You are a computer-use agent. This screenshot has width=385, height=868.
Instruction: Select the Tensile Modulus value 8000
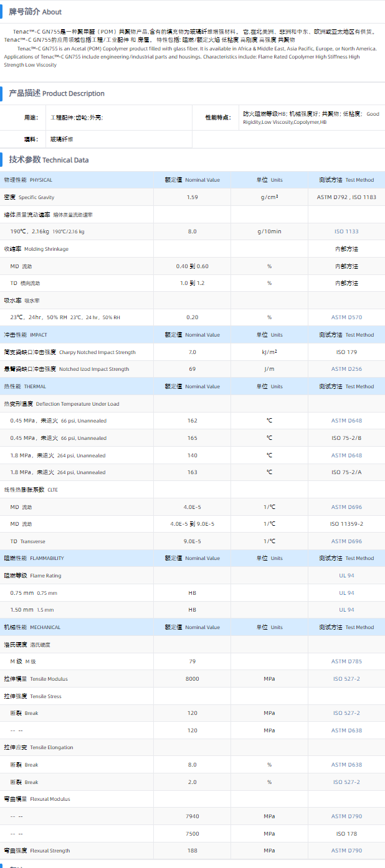click(x=192, y=679)
